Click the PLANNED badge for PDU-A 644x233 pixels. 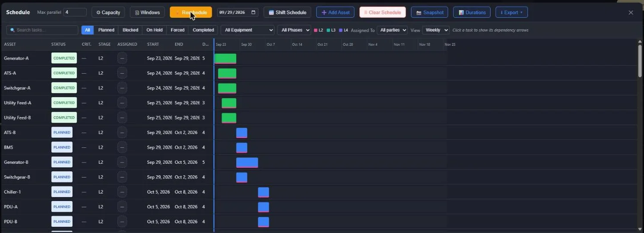click(62, 207)
